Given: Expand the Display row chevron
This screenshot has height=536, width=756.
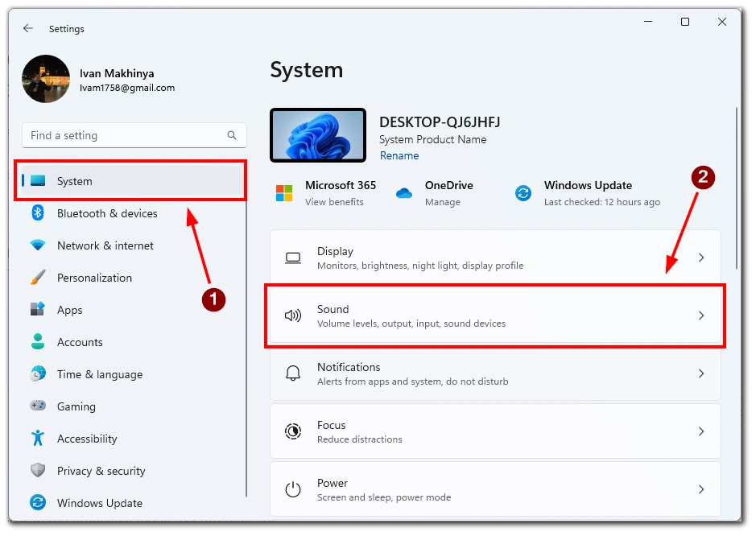Looking at the screenshot, I should click(701, 258).
